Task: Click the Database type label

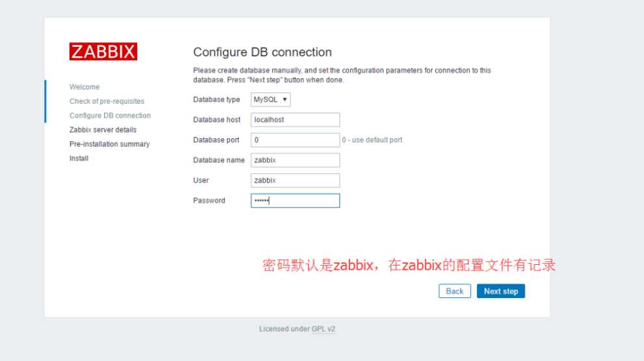Action: point(216,100)
